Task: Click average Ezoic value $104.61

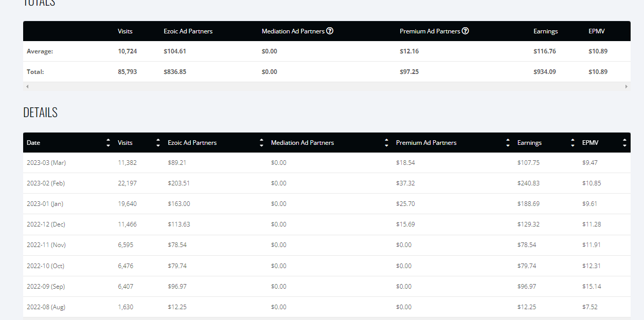Action: (175, 51)
